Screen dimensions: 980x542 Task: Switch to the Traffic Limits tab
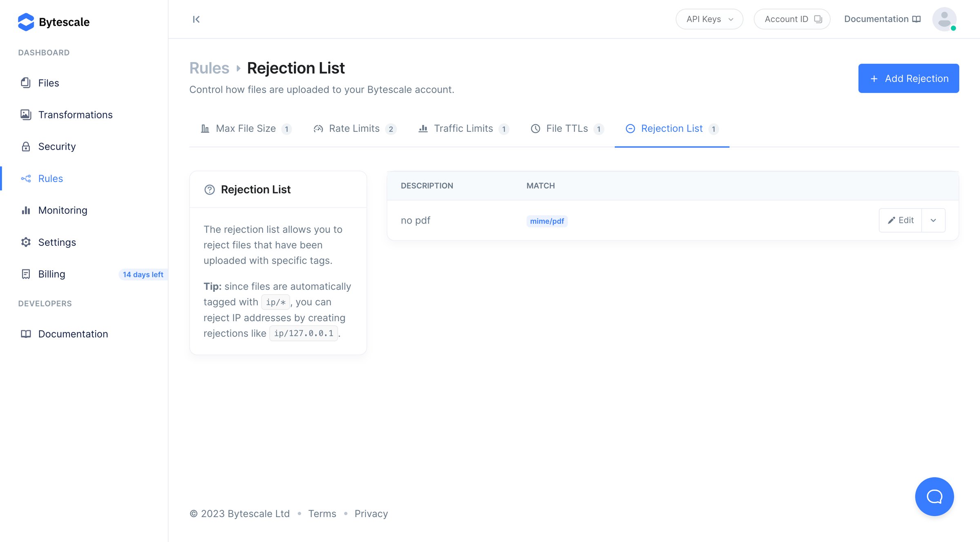click(463, 129)
